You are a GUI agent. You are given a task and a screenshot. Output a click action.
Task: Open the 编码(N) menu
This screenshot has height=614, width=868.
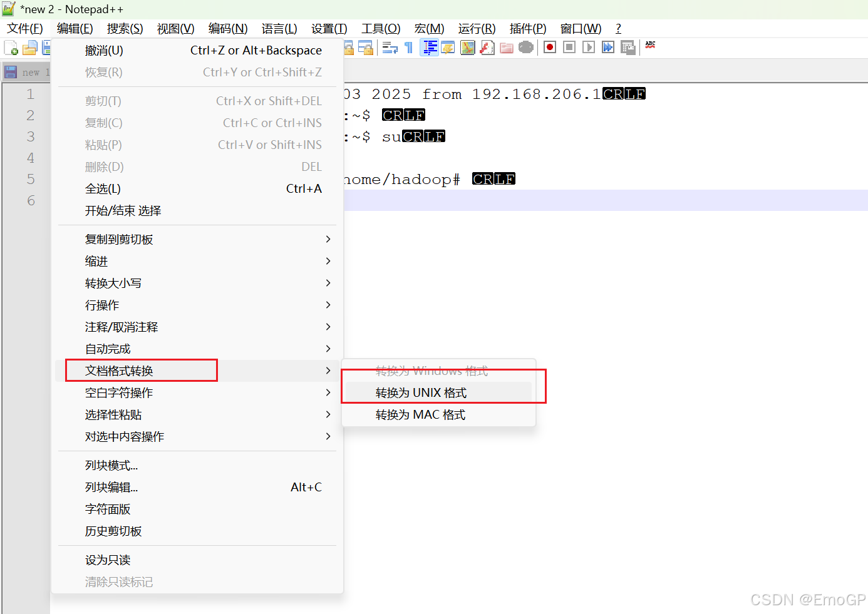pyautogui.click(x=228, y=29)
